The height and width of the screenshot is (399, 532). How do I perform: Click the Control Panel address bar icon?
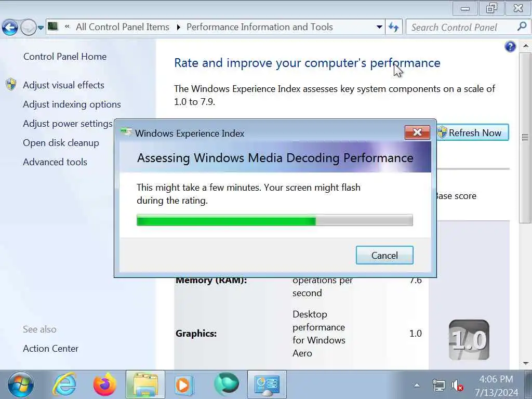point(52,26)
